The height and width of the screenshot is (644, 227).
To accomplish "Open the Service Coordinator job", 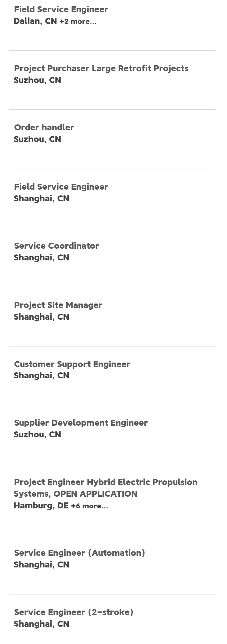I will [57, 246].
